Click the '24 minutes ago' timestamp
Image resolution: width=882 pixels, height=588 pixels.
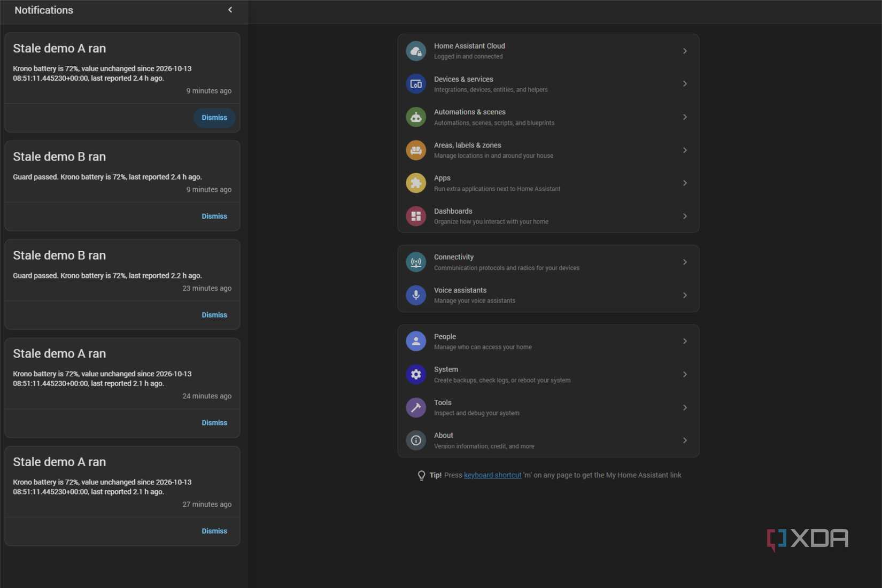[207, 396]
